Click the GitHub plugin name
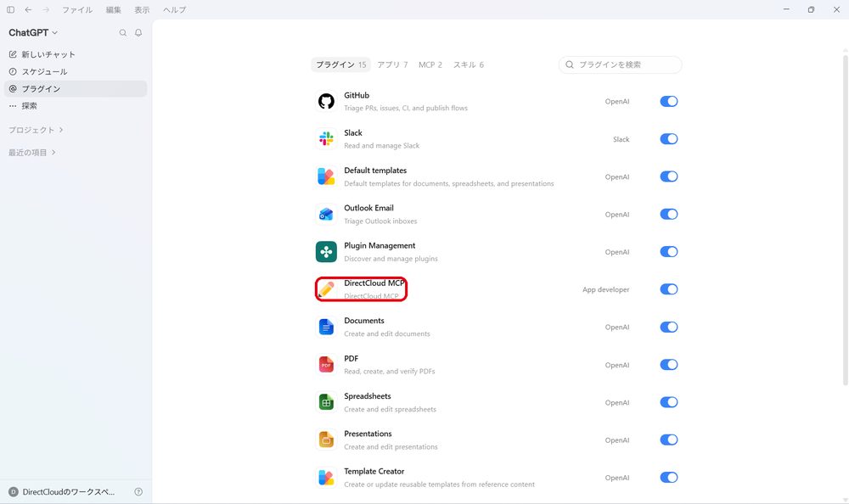This screenshot has width=849, height=504. pyautogui.click(x=357, y=95)
